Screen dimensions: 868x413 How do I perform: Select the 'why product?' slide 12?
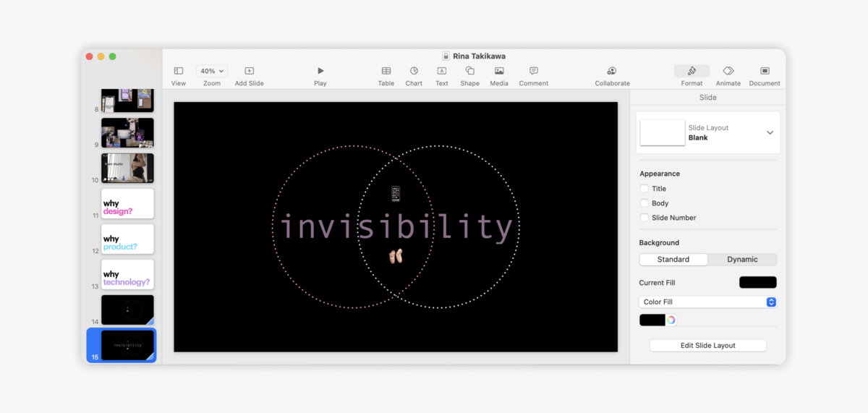(x=127, y=239)
